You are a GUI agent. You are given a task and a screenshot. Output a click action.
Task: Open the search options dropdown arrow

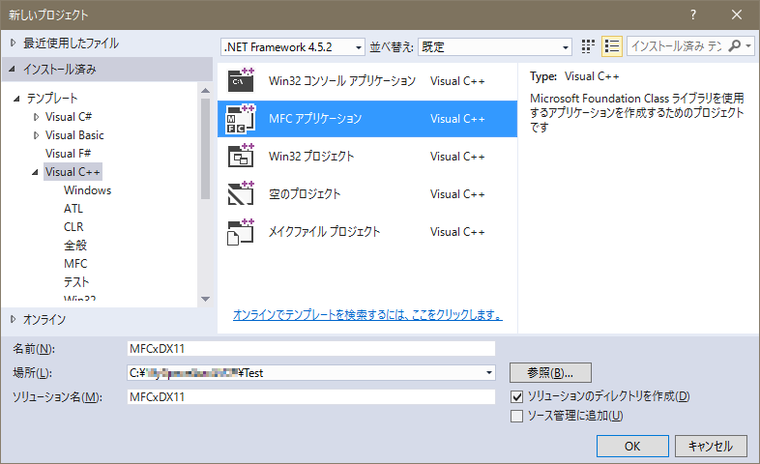point(749,46)
